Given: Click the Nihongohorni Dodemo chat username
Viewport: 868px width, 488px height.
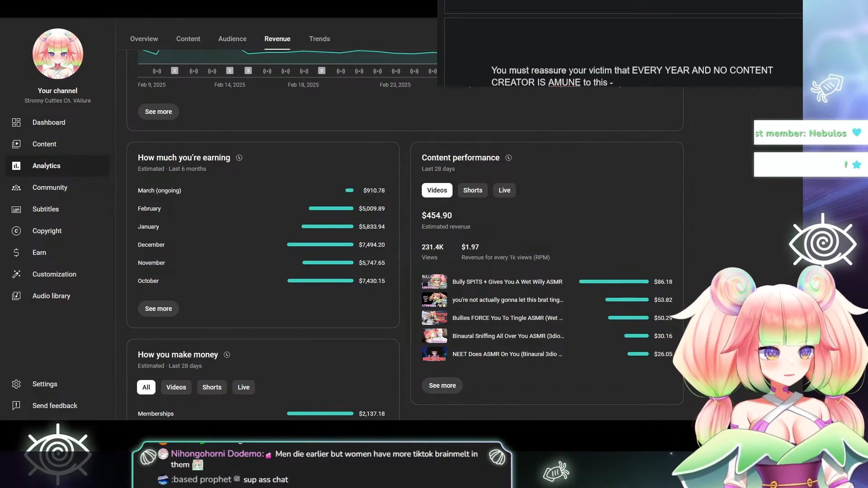Looking at the screenshot, I should pyautogui.click(x=217, y=454).
